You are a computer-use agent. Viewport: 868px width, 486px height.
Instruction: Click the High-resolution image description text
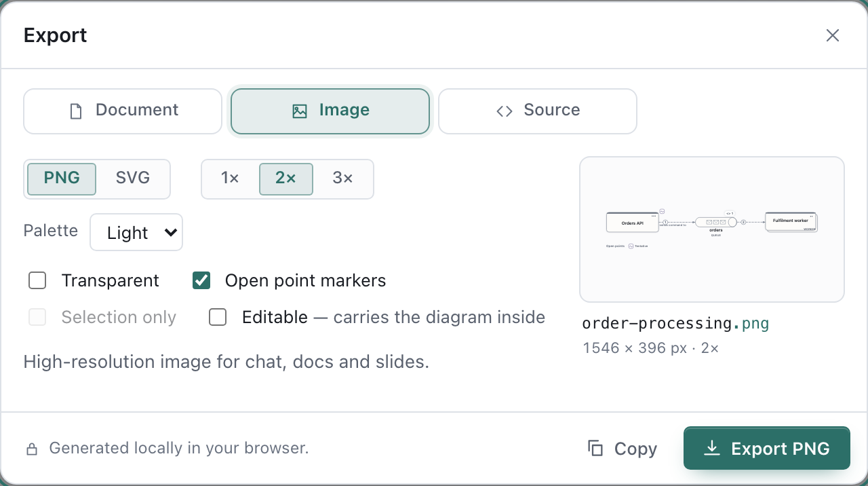click(x=226, y=362)
